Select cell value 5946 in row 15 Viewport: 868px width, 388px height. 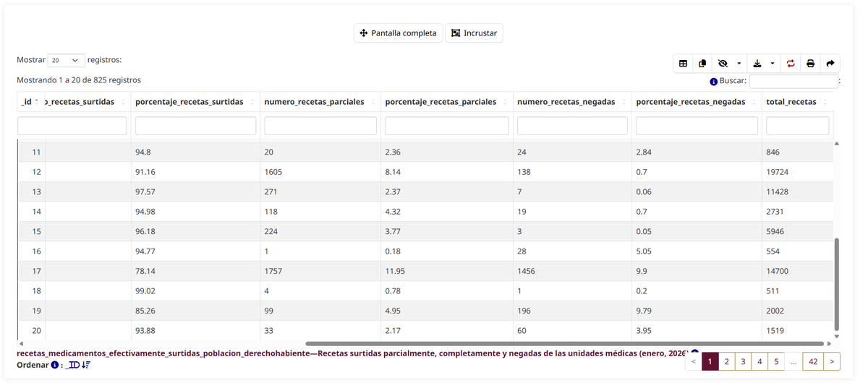coord(775,232)
